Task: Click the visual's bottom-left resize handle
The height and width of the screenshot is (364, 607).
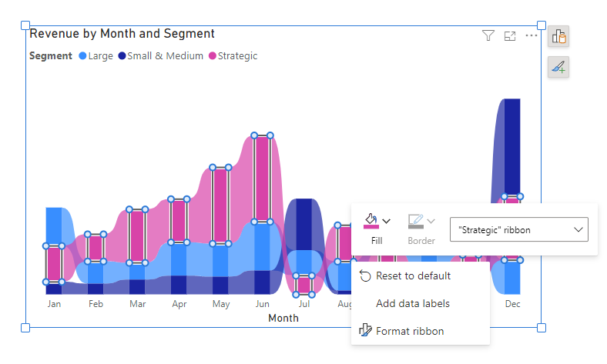Action: point(25,328)
